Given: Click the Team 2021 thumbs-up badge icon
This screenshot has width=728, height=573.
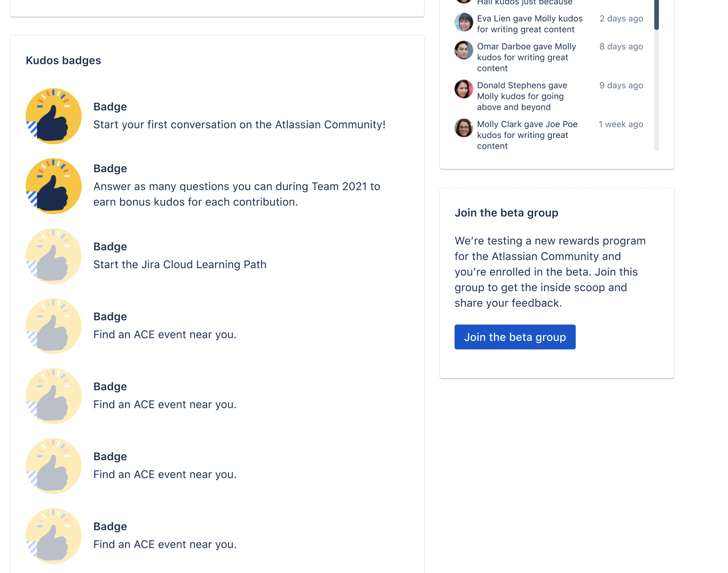Looking at the screenshot, I should tap(53, 186).
